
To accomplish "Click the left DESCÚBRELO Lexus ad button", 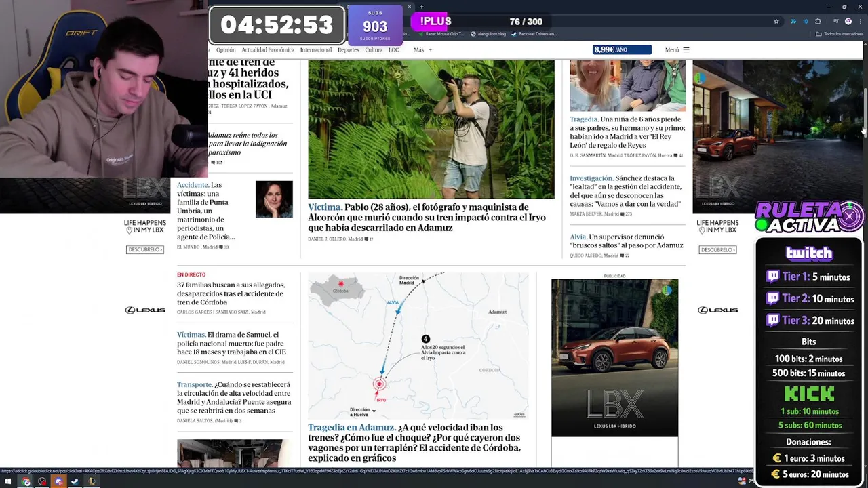I will [145, 249].
